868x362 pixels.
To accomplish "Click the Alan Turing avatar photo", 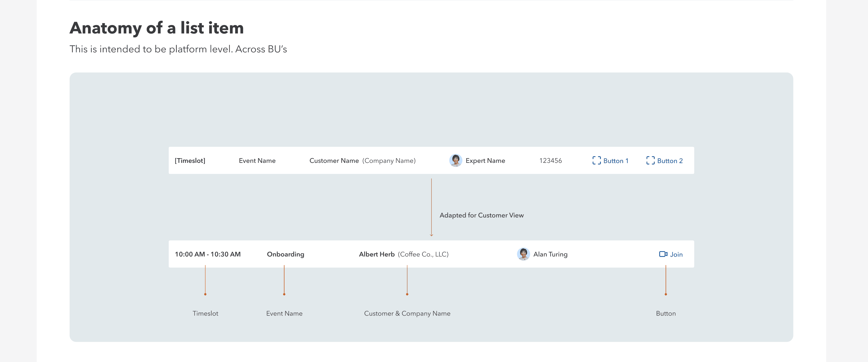I will (x=523, y=254).
